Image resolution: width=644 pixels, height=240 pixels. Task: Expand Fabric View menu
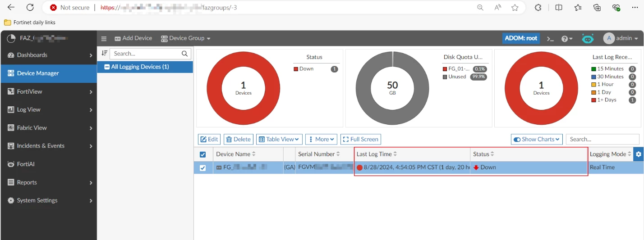click(x=49, y=128)
